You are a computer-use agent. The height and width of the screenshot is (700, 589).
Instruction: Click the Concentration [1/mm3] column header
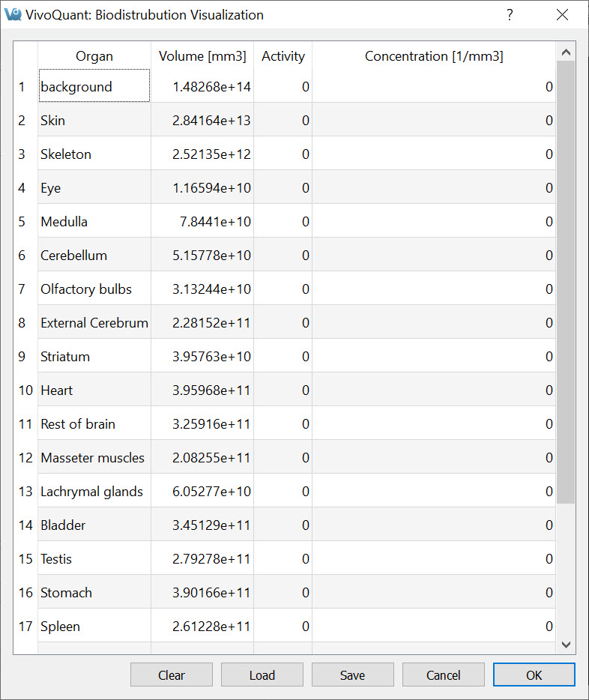pyautogui.click(x=434, y=56)
